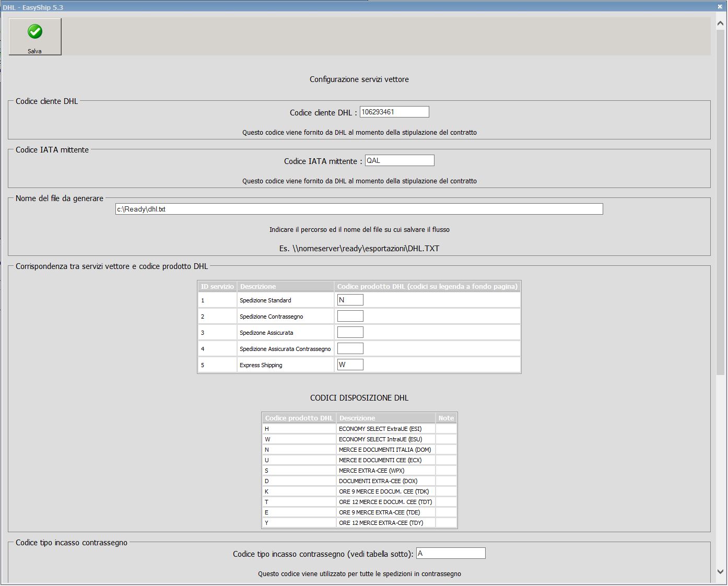The width and height of the screenshot is (728, 586).
Task: Click ID servizio 1 cell
Action: 217,300
